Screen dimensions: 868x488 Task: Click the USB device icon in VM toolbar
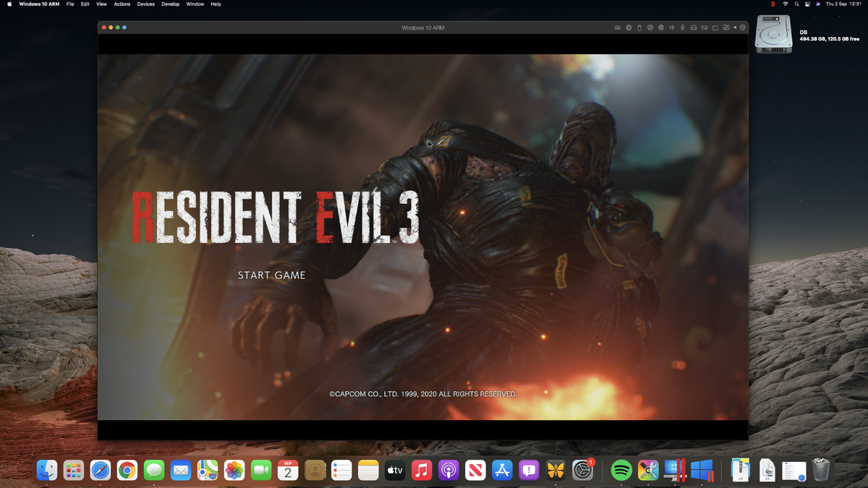639,27
